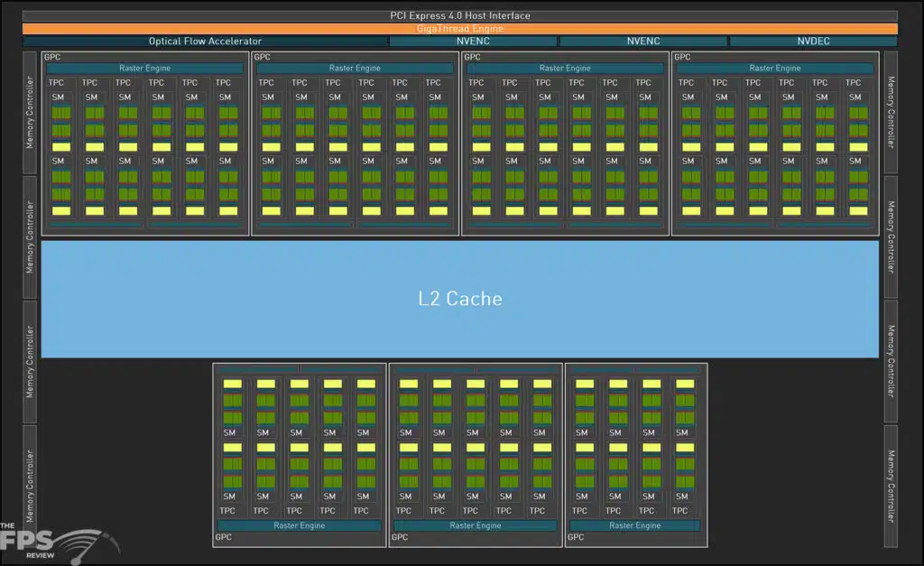This screenshot has width=924, height=566.
Task: Click the L2 Cache label
Action: tap(460, 299)
